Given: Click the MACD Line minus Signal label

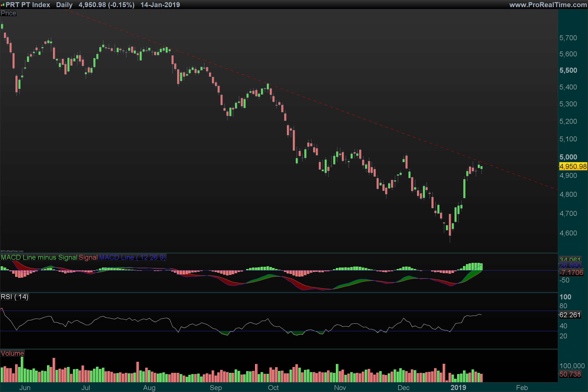Looking at the screenshot, I should (39, 257).
